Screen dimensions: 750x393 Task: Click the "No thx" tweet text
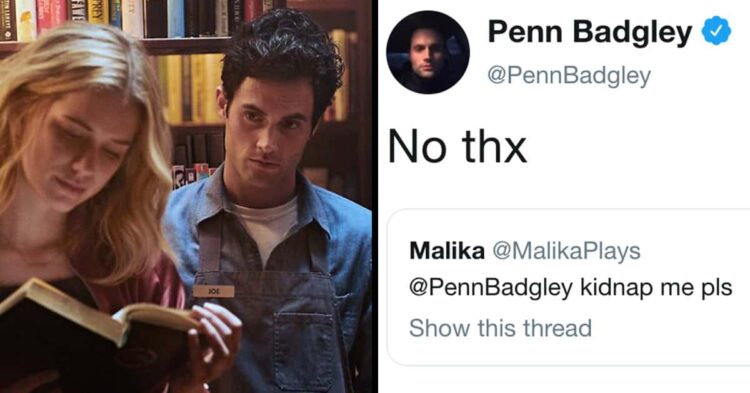pyautogui.click(x=457, y=147)
